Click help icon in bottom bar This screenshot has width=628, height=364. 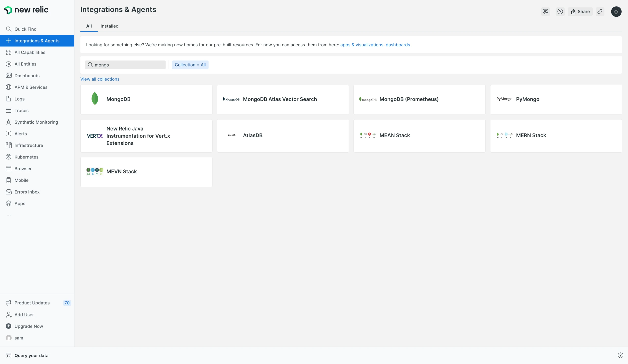click(x=620, y=355)
